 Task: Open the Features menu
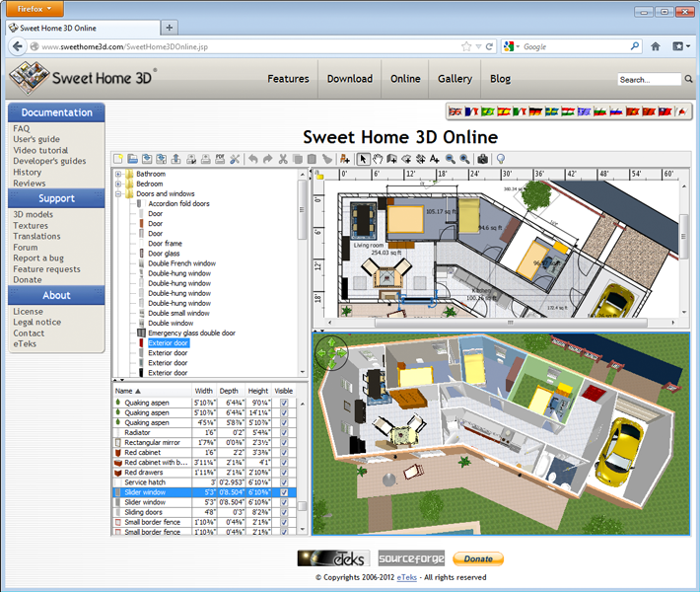(289, 79)
